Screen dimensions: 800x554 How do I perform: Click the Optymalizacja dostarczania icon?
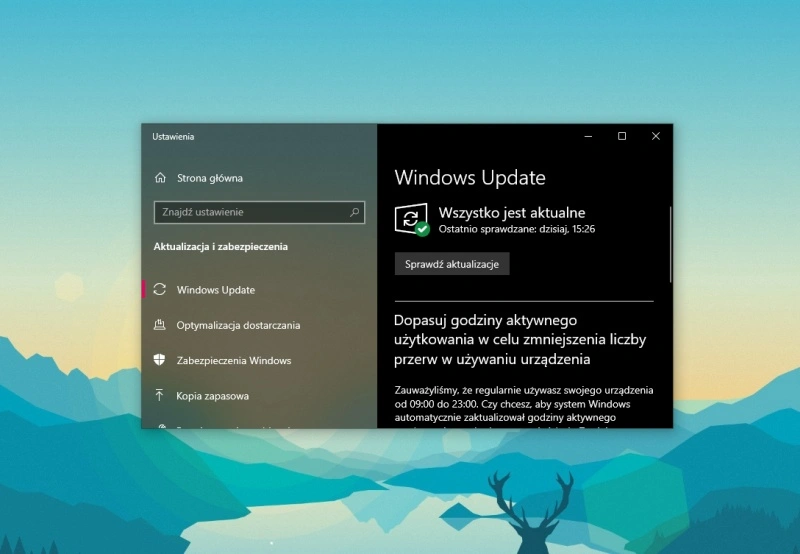pos(160,324)
